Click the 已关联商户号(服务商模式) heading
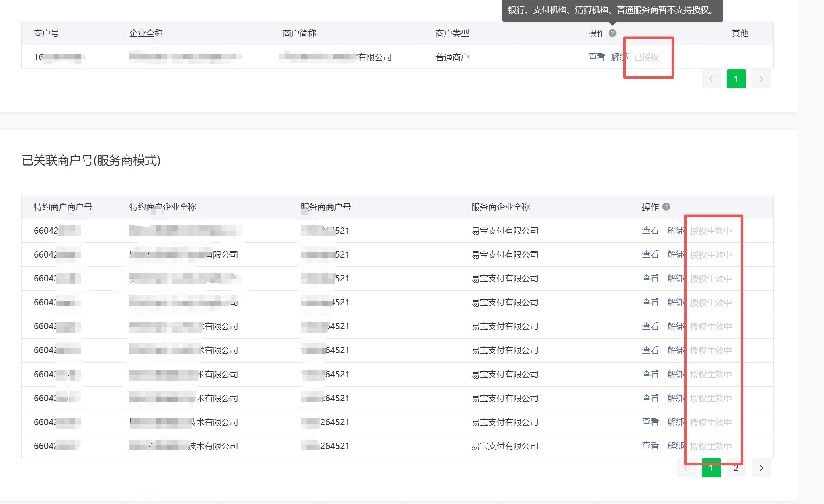The width and height of the screenshot is (824, 504). pos(91,160)
